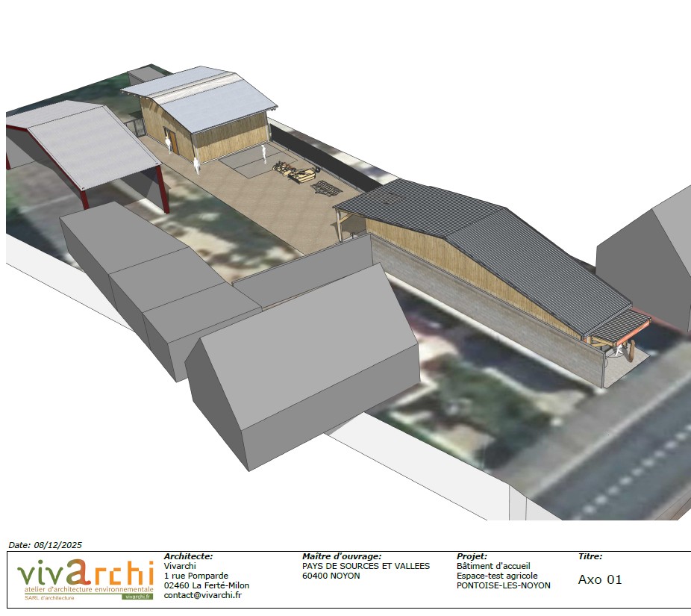Click the contact@vivarchi.fr email address
The width and height of the screenshot is (691, 616).
pyautogui.click(x=202, y=595)
